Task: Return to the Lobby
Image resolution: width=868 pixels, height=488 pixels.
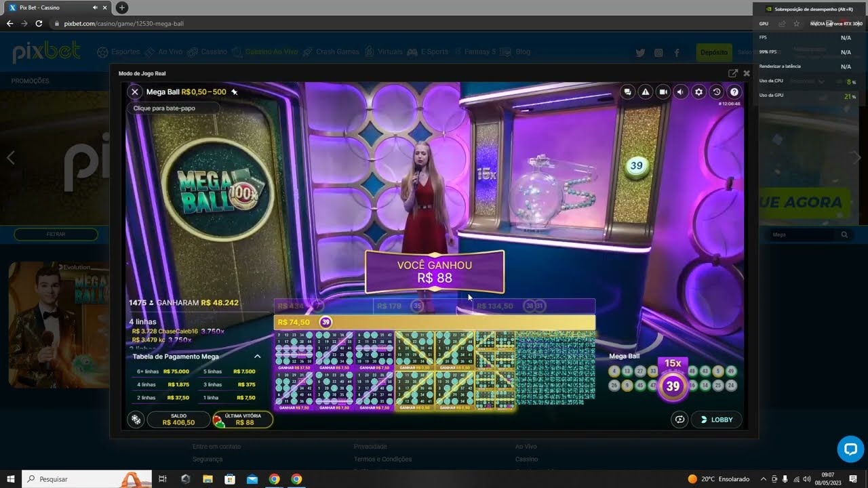Action: [716, 420]
